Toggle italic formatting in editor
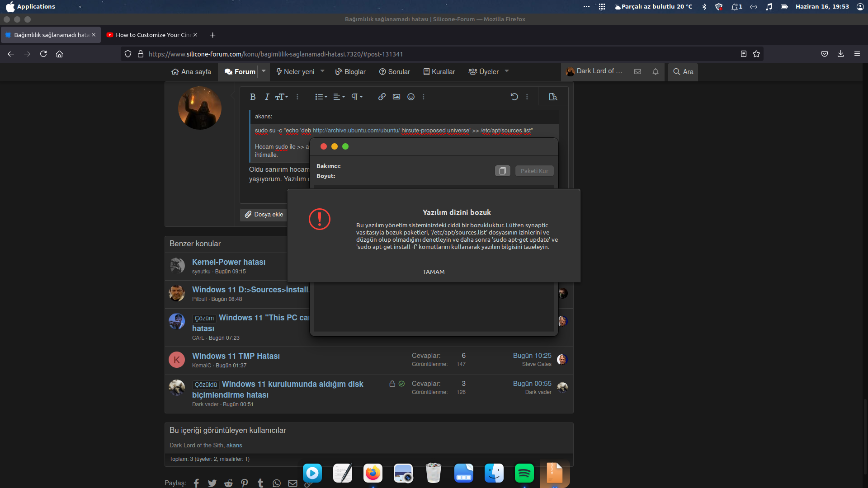Viewport: 868px width, 488px height. (267, 97)
